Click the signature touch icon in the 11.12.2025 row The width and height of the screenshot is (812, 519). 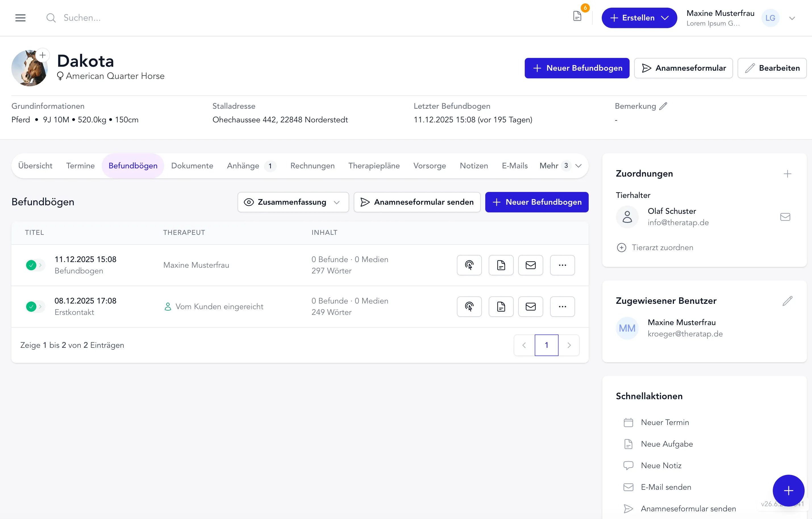pos(469,265)
